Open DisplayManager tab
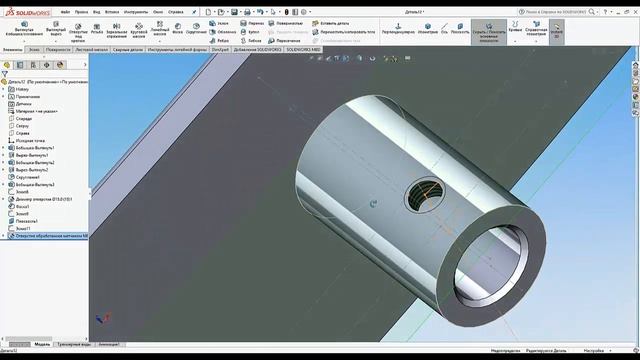The height and width of the screenshot is (360, 640). [x=60, y=65]
